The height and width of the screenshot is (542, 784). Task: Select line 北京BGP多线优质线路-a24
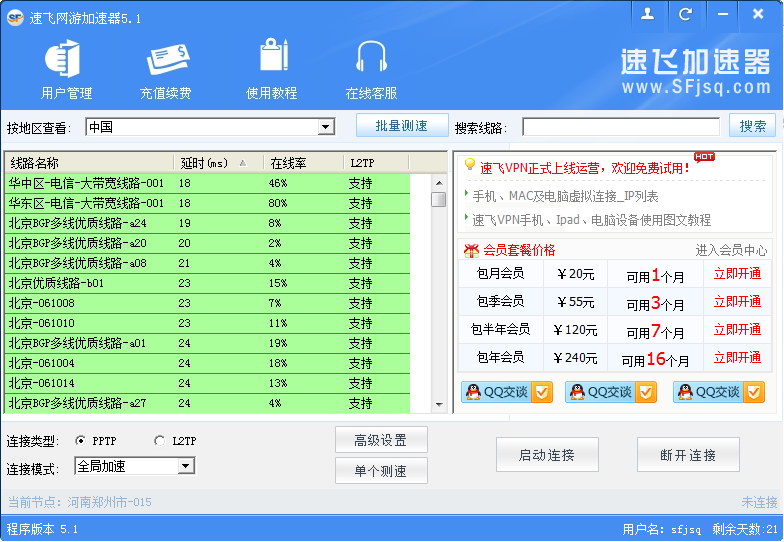click(207, 223)
